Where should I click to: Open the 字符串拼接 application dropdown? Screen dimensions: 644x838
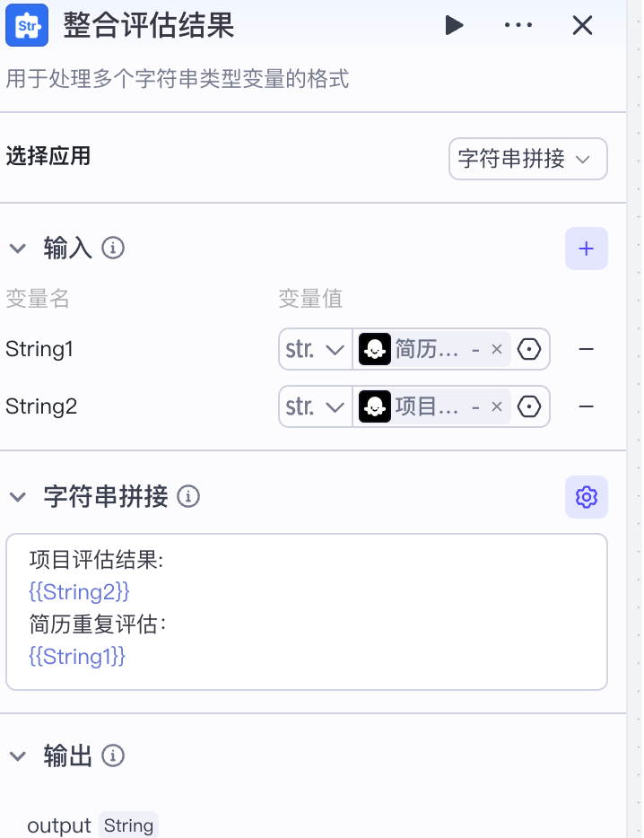click(527, 159)
